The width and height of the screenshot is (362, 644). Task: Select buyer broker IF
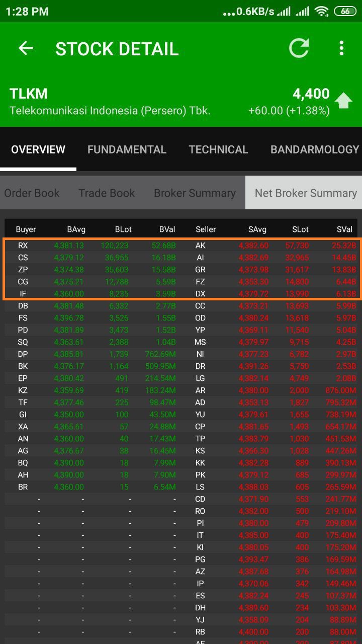click(x=23, y=294)
